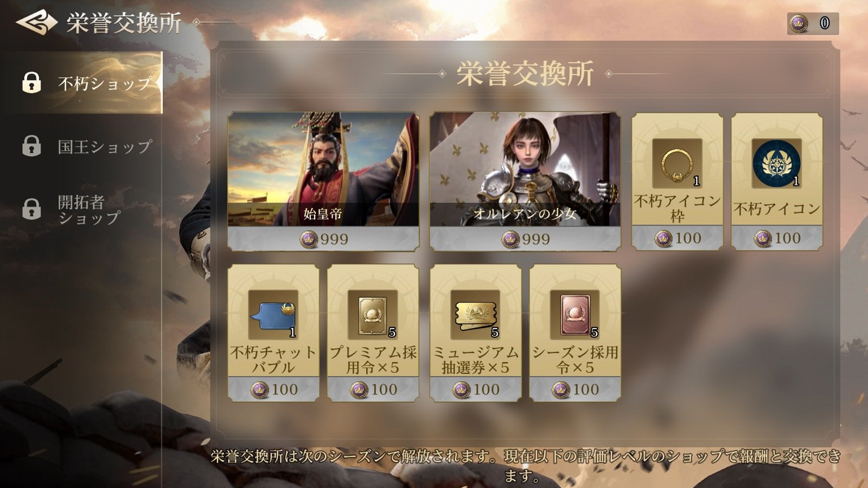Screen dimensions: 868x488
Task: Buy 始皇帝 for 999 coins
Action: [323, 239]
